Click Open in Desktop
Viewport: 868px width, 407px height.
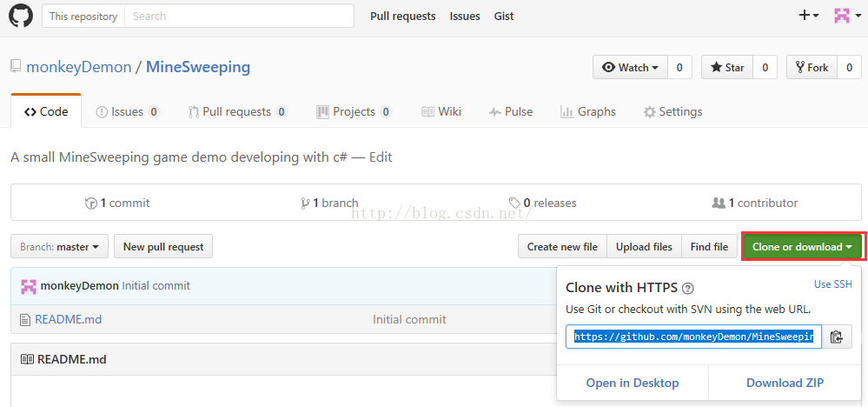633,383
